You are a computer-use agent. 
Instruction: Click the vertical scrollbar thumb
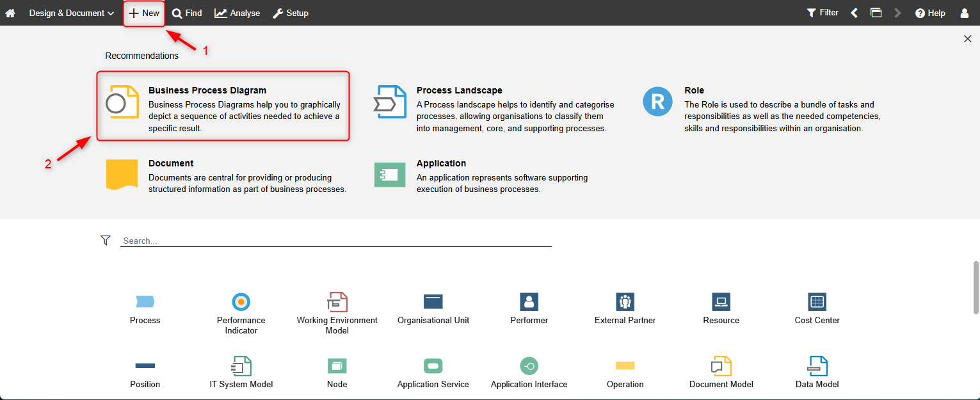[x=976, y=287]
